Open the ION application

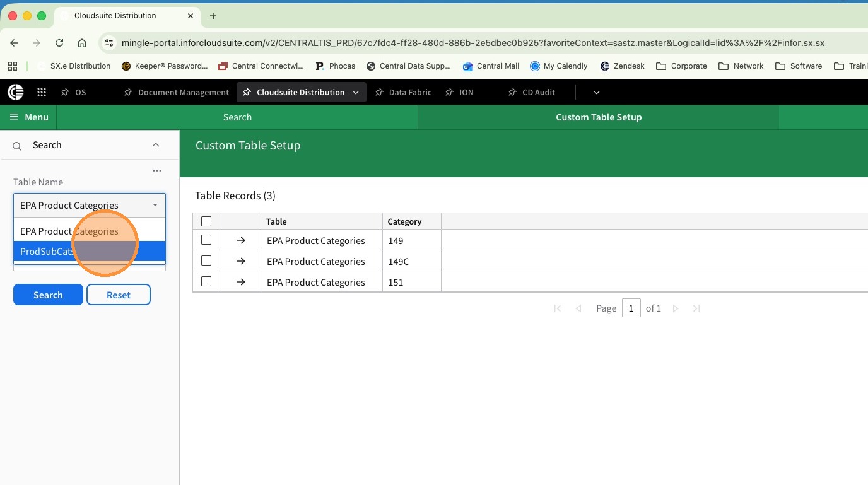(x=459, y=92)
